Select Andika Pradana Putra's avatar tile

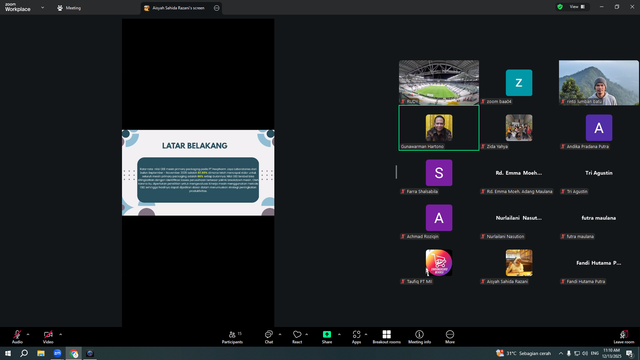(599, 128)
